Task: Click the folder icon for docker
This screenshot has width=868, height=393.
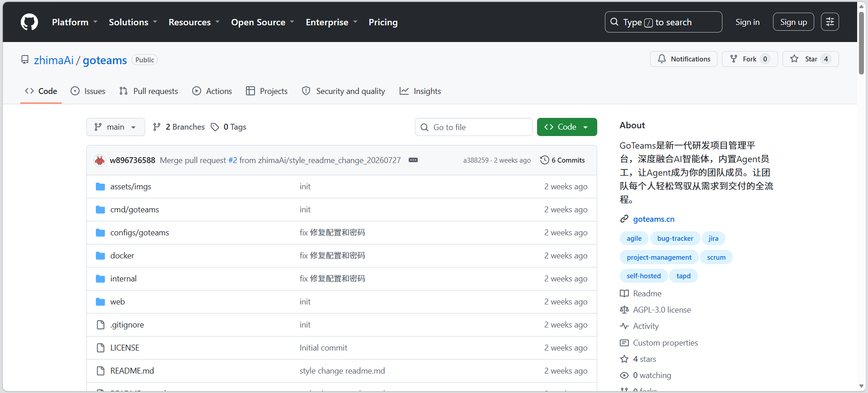Action: pos(100,256)
